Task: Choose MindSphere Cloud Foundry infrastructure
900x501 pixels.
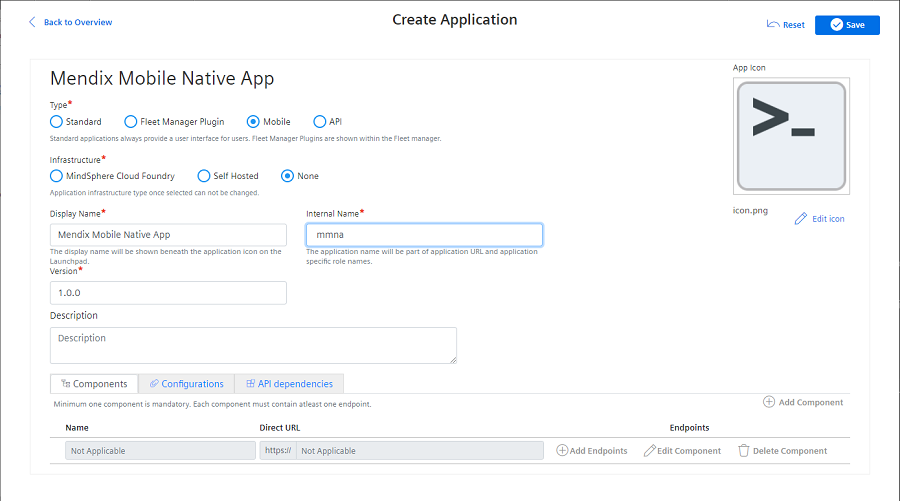Action: click(x=56, y=176)
